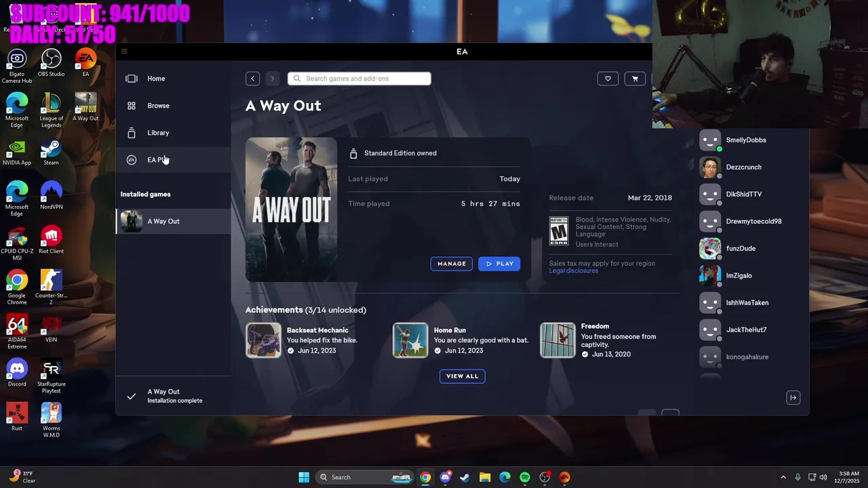Open Steam desktop icon
This screenshot has height=488, width=868.
pyautogui.click(x=52, y=152)
